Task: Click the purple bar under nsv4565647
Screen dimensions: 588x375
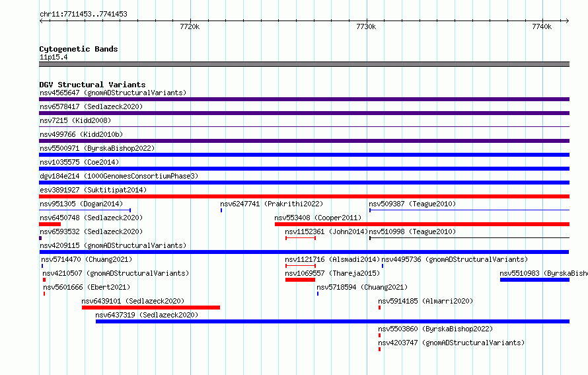Action: point(304,99)
